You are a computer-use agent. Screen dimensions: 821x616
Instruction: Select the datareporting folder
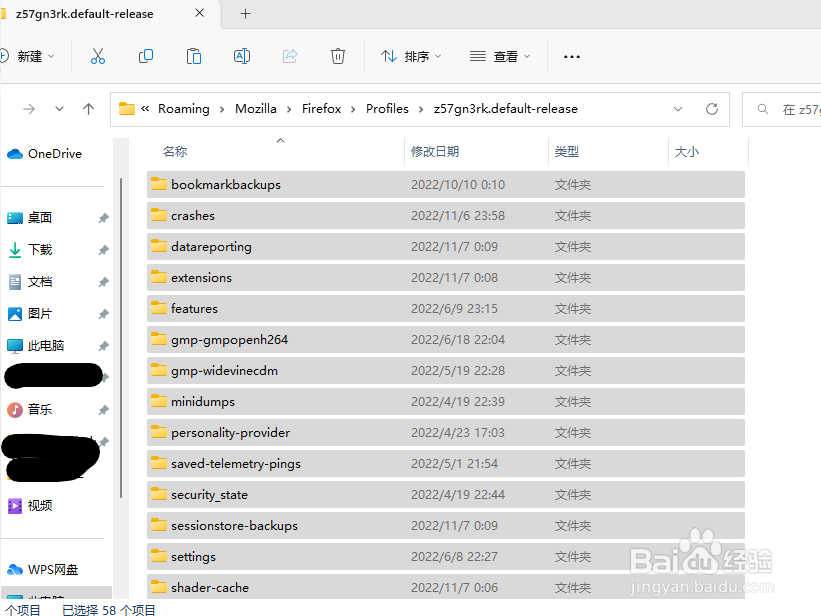point(446,246)
